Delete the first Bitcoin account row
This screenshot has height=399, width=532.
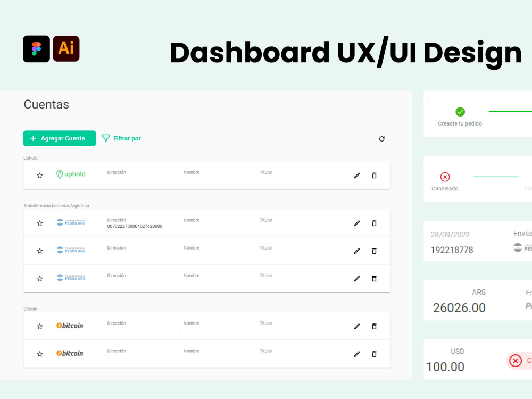coord(374,327)
